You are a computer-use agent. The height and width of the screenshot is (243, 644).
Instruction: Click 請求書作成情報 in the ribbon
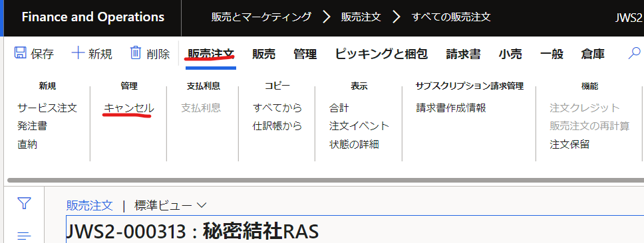451,108
